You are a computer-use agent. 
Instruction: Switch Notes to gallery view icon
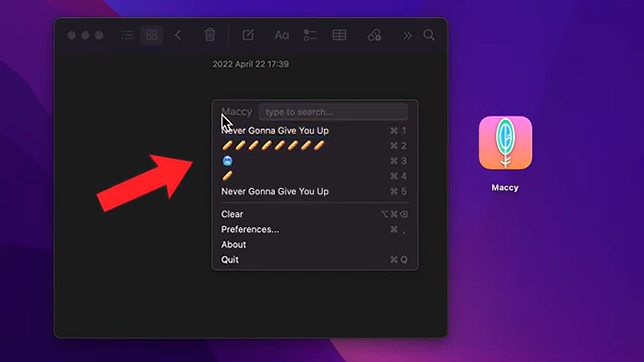click(152, 35)
